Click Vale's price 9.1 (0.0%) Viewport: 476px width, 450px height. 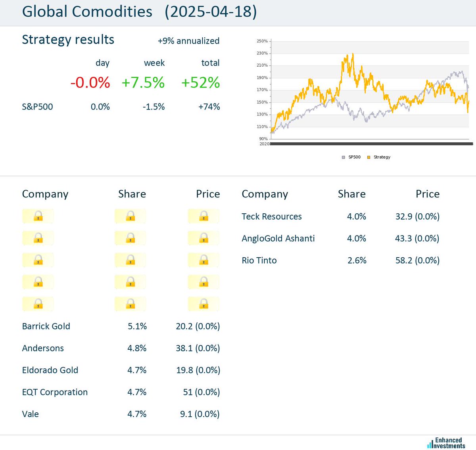point(200,414)
